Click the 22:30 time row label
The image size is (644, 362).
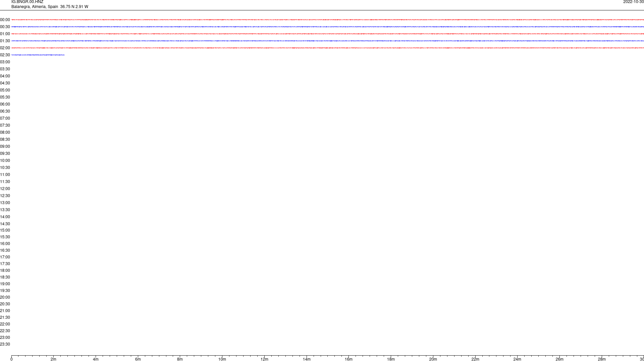[x=5, y=331]
